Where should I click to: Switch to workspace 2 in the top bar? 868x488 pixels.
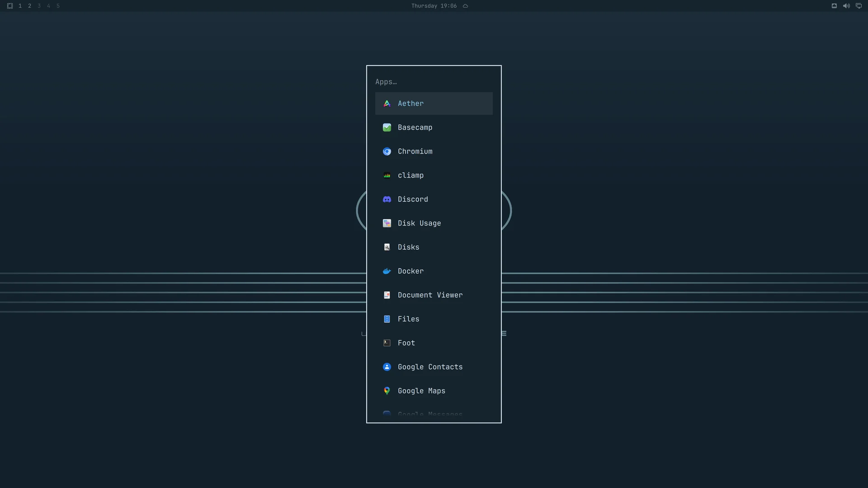pos(29,6)
